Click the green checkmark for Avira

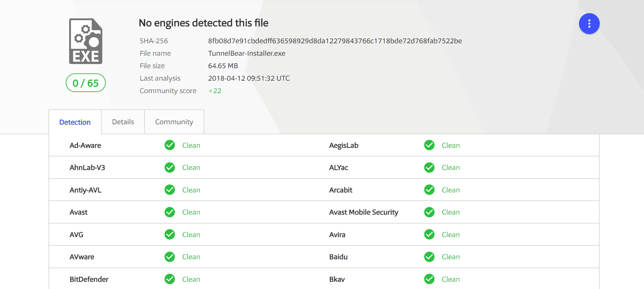coord(429,234)
